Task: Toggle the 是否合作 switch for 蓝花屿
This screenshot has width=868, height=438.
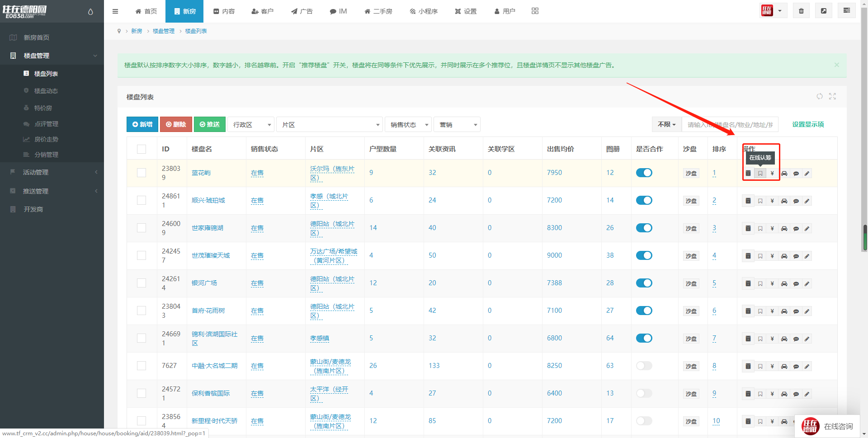Action: click(x=644, y=173)
